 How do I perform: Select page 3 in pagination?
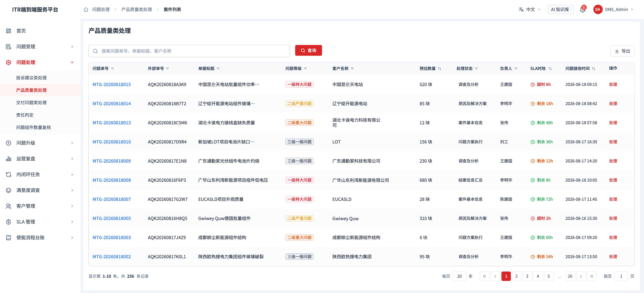(527, 276)
